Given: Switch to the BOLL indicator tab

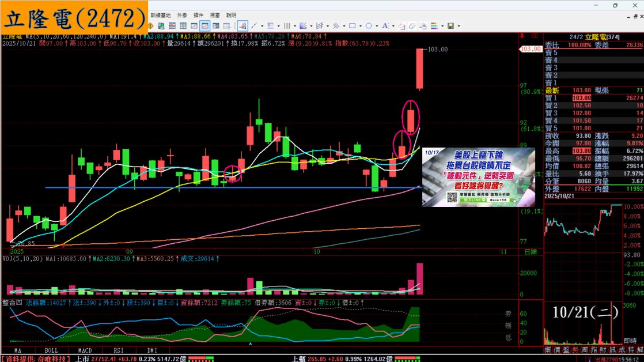Looking at the screenshot, I should pos(51,350).
